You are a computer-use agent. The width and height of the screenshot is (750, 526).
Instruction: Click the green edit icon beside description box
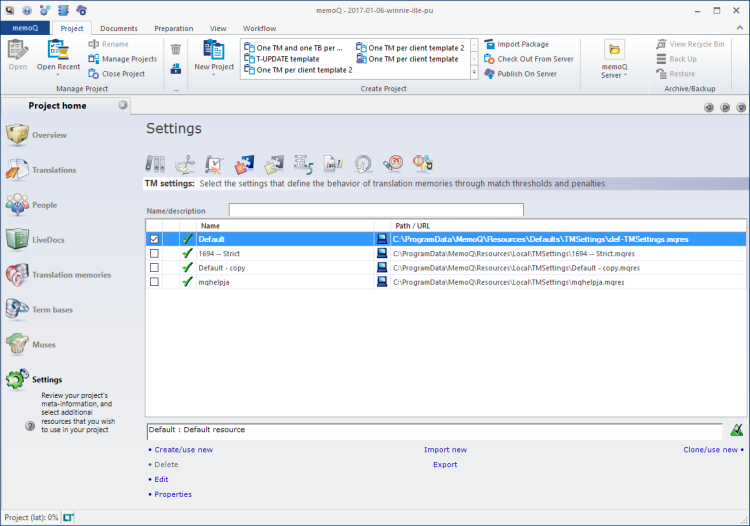[736, 431]
